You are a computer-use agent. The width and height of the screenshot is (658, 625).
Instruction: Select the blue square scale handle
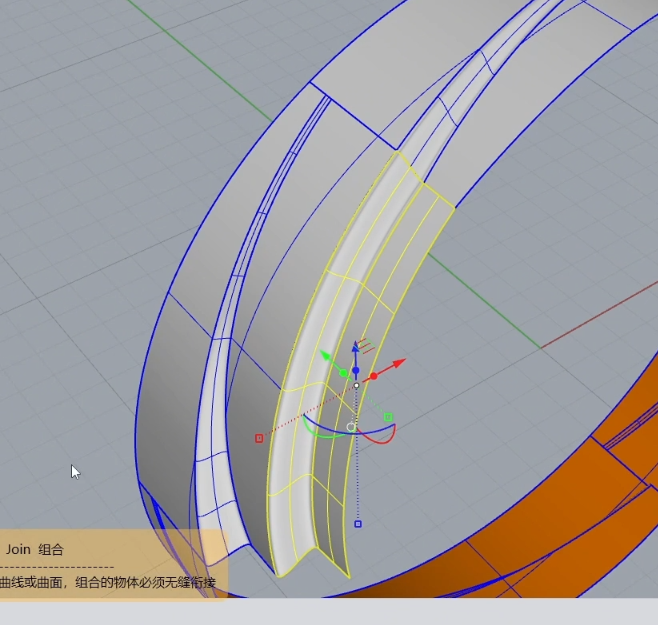point(358,523)
